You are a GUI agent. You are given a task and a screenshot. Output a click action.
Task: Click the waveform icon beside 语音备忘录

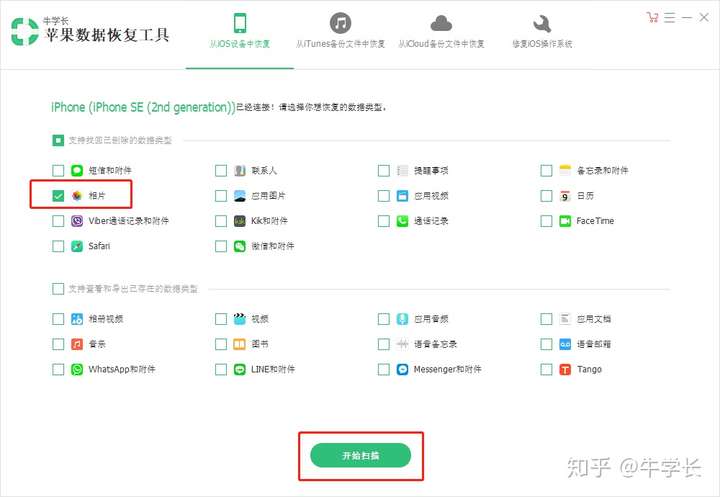point(402,344)
